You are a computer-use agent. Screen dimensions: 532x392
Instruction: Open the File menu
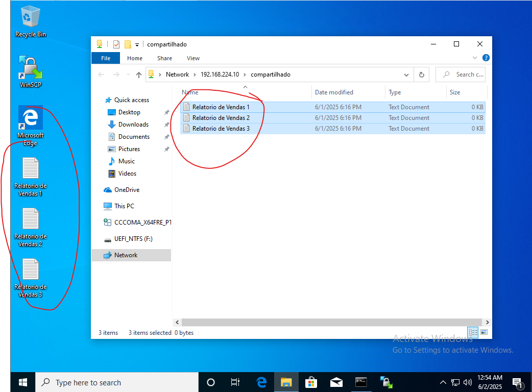(x=106, y=58)
